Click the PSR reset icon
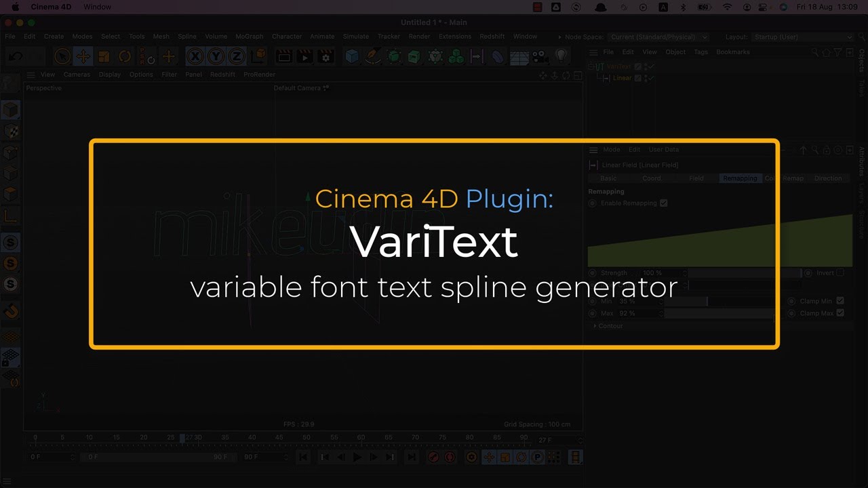The height and width of the screenshot is (488, 868). click(146, 57)
